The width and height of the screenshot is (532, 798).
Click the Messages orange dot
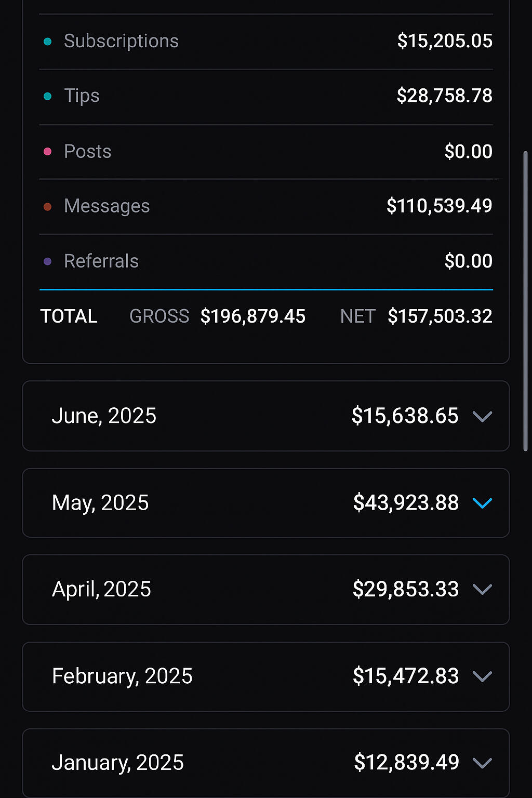point(48,207)
